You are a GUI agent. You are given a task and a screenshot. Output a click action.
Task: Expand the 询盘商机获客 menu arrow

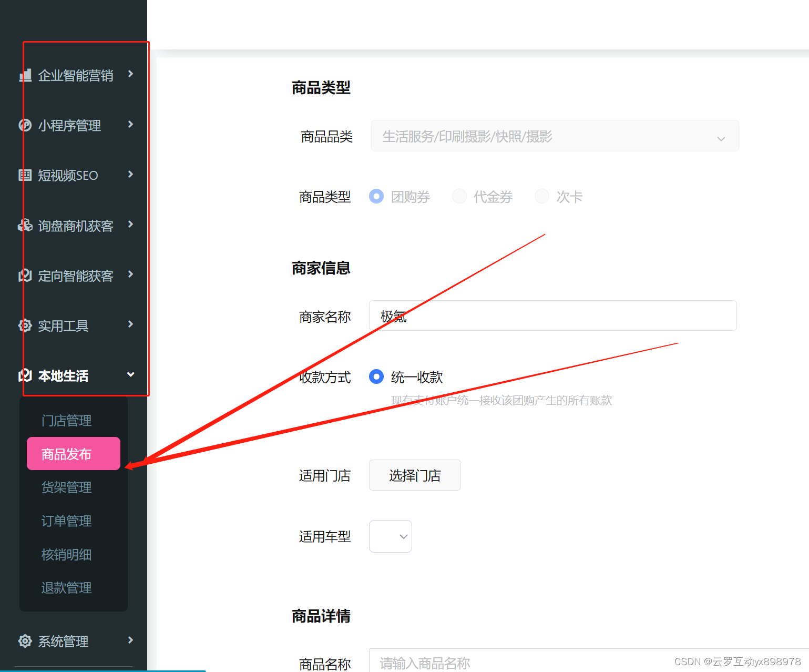point(131,224)
